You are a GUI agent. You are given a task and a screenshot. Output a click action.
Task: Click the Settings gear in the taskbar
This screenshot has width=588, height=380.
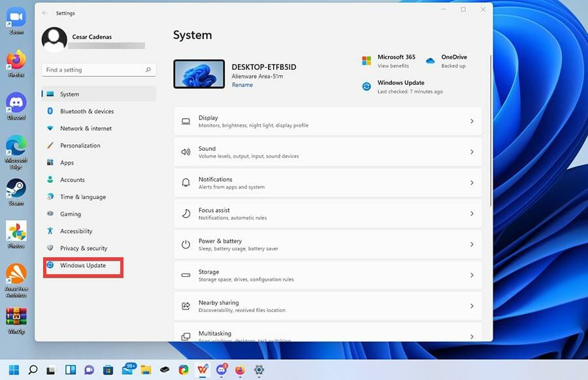click(x=259, y=370)
